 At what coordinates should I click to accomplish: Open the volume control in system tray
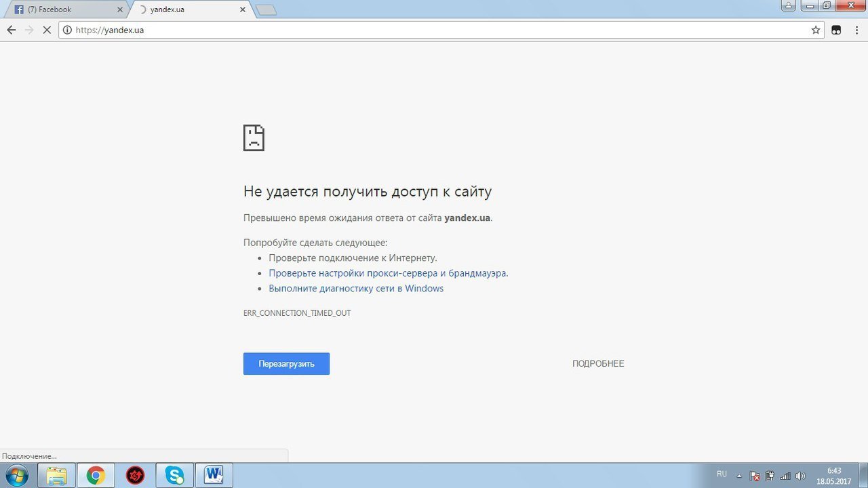pos(800,476)
